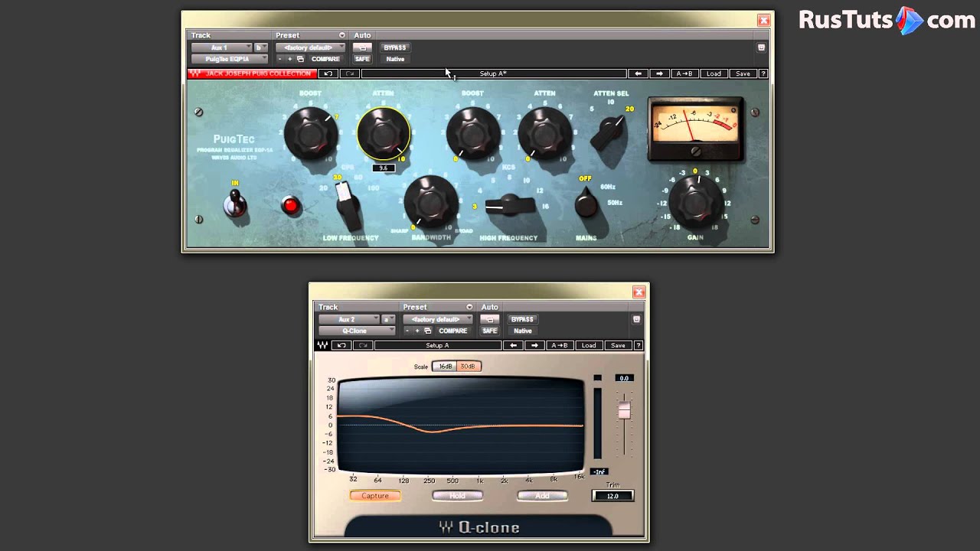Viewport: 980px width, 551px height.
Task: Click Load in Q-Clone toolbar
Action: click(x=589, y=345)
